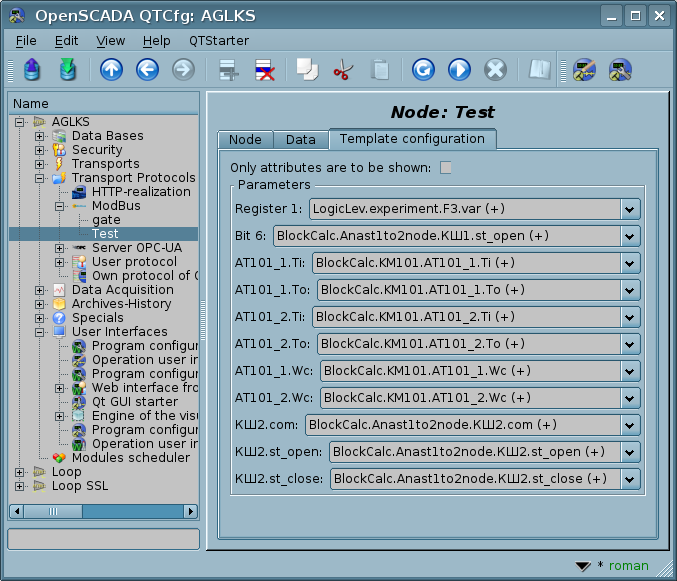The width and height of the screenshot is (677, 581).
Task: Open the Register 1 dropdown
Action: [x=629, y=209]
